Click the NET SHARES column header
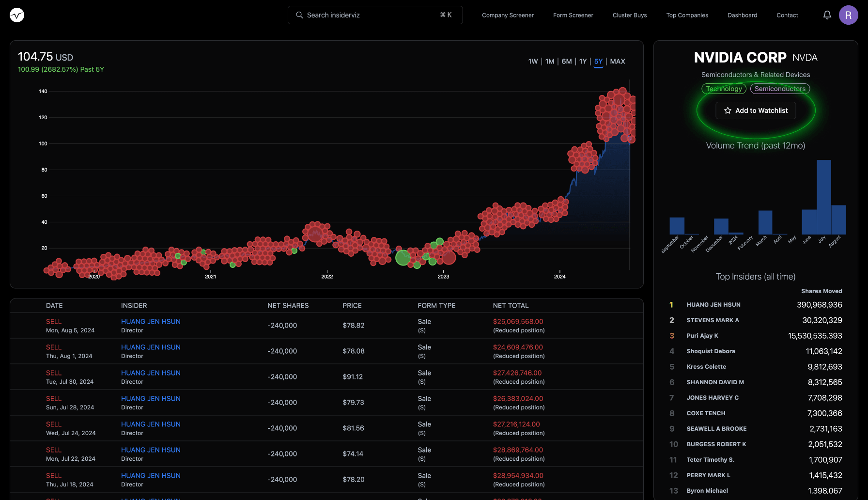 (x=288, y=306)
